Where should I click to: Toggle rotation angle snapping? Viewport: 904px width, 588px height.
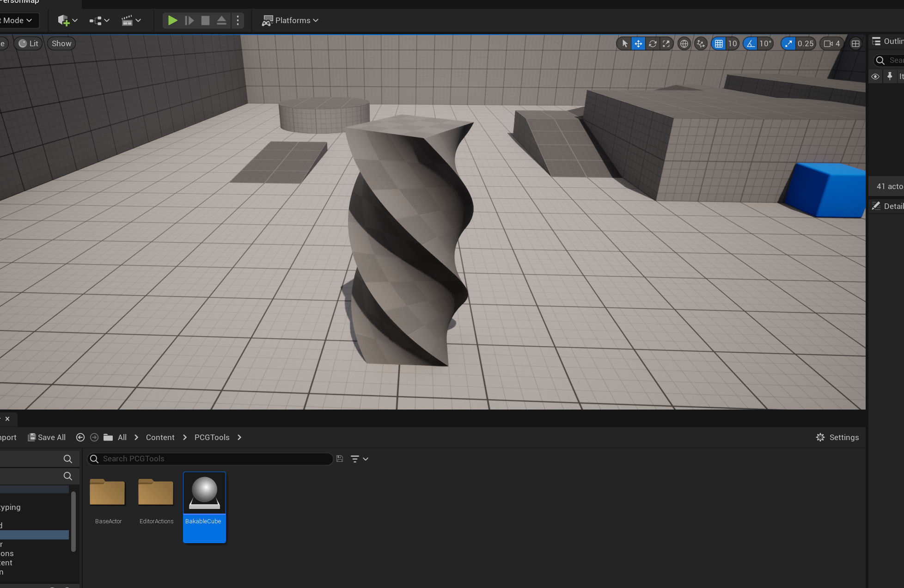[751, 43]
